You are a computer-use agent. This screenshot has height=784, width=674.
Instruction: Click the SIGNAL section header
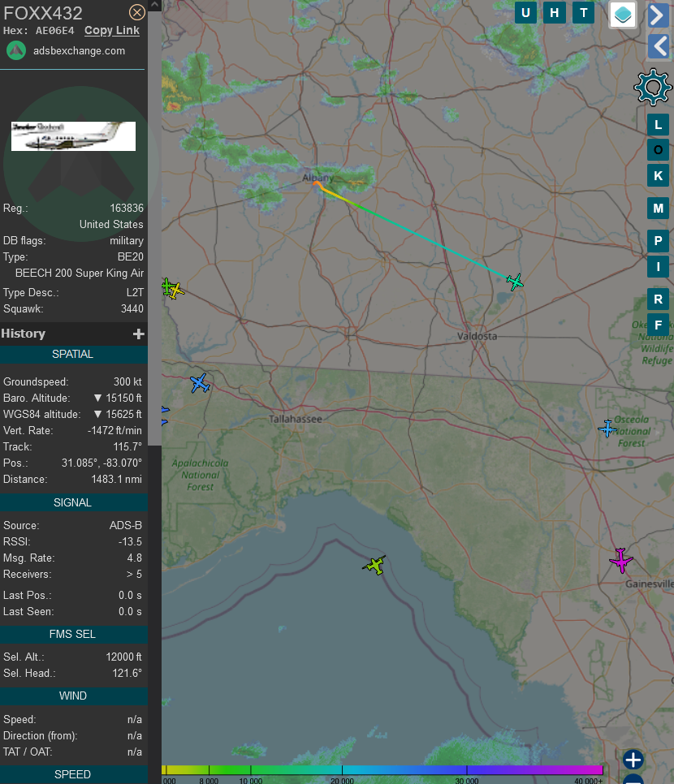[74, 502]
